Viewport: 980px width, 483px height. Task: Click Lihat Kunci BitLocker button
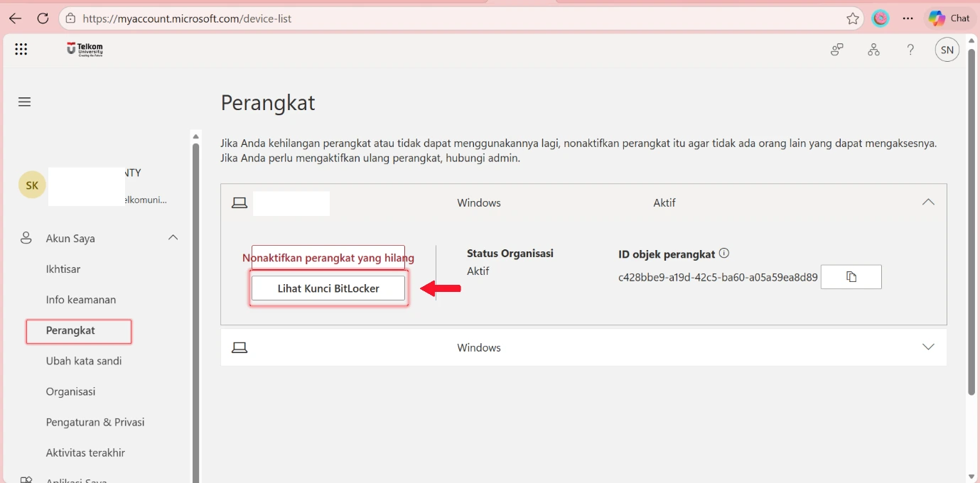click(x=328, y=288)
